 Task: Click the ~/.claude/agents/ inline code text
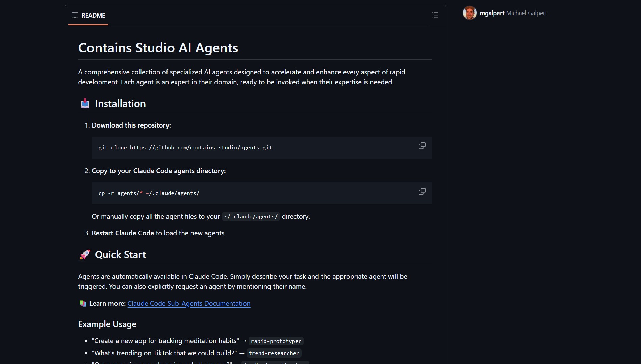pyautogui.click(x=251, y=216)
